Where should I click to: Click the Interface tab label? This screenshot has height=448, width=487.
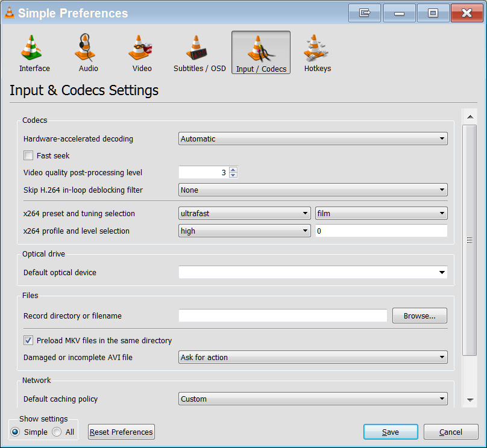click(x=34, y=68)
